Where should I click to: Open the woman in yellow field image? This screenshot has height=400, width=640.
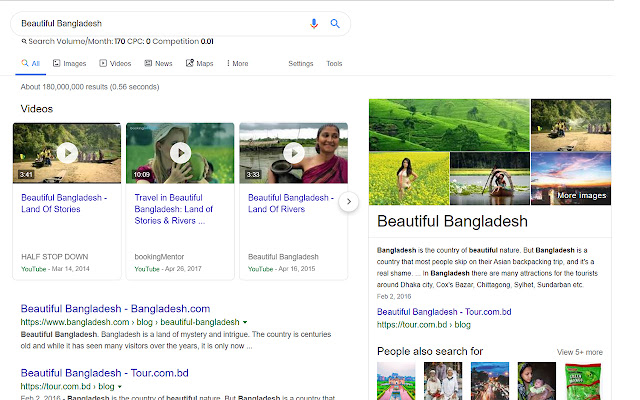409,178
